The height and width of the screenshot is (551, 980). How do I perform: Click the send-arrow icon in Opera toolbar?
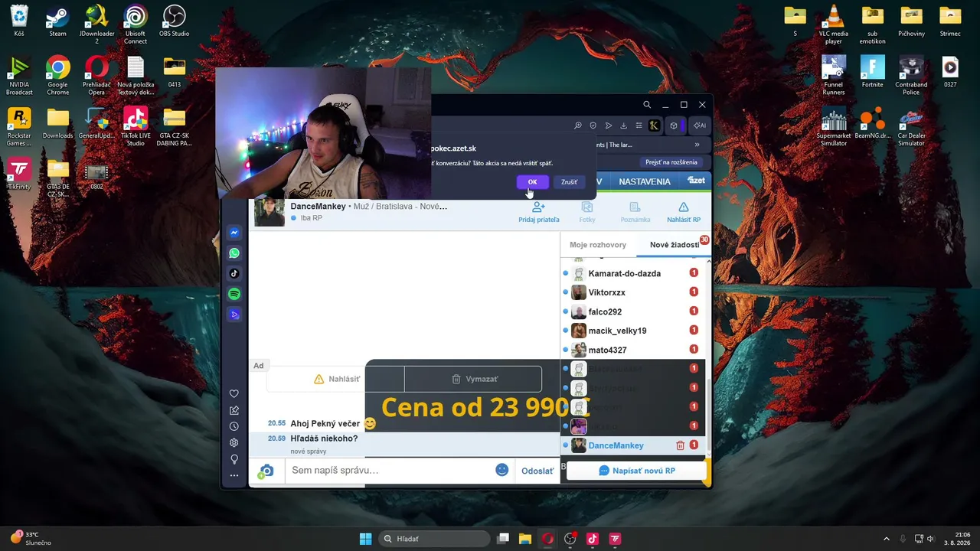point(609,126)
